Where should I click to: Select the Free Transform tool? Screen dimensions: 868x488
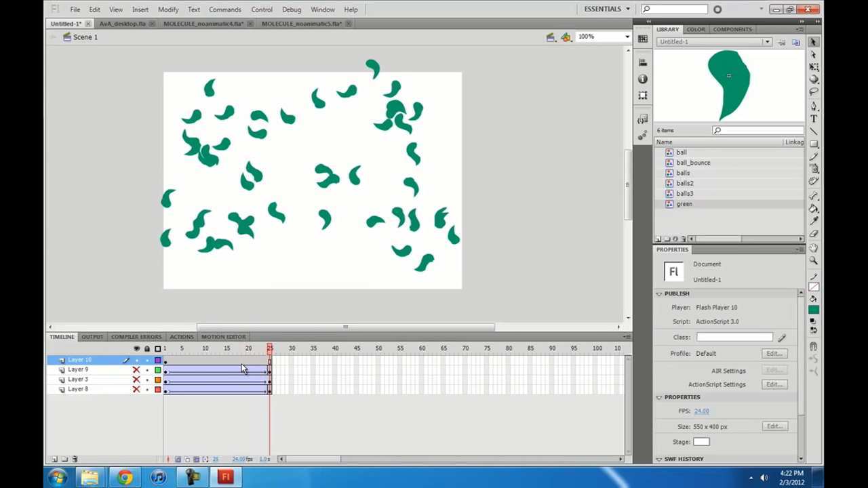814,67
